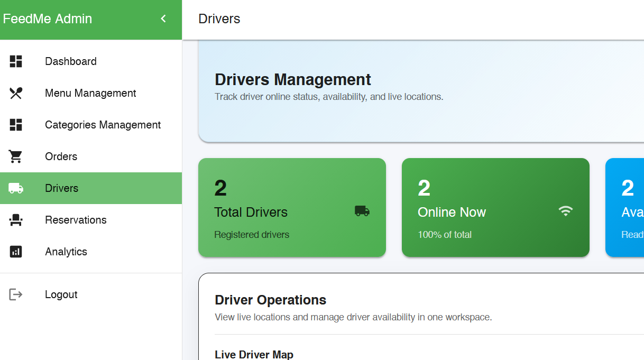
Task: Collapse the sidebar with the chevron arrow
Action: [163, 19]
